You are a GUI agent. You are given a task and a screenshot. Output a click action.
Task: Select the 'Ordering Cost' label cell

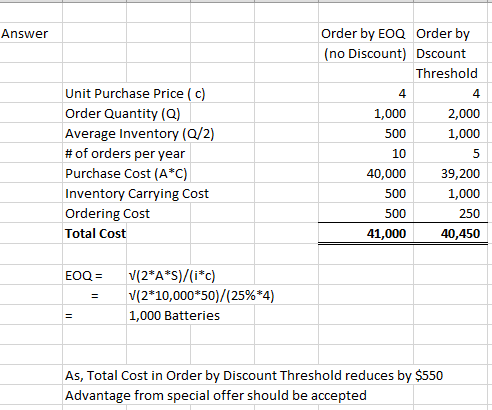click(107, 214)
